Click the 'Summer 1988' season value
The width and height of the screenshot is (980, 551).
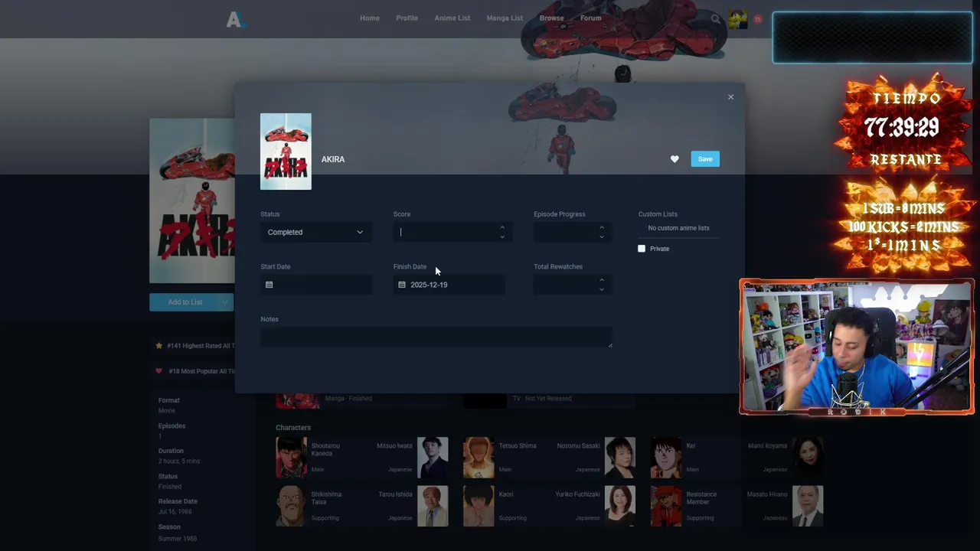(178, 539)
